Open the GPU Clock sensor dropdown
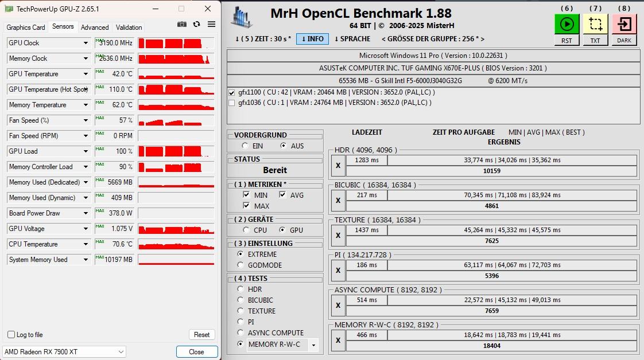This screenshot has height=360, width=644. point(86,43)
